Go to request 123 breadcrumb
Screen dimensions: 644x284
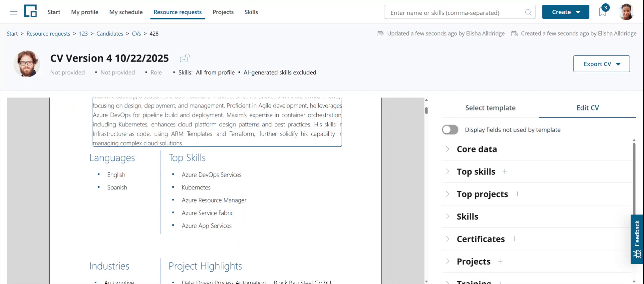click(x=83, y=34)
